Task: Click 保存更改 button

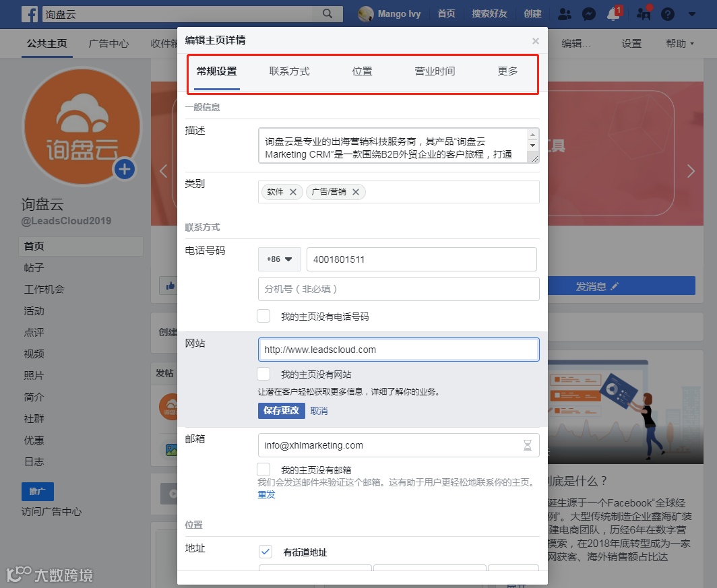Action: [x=281, y=411]
